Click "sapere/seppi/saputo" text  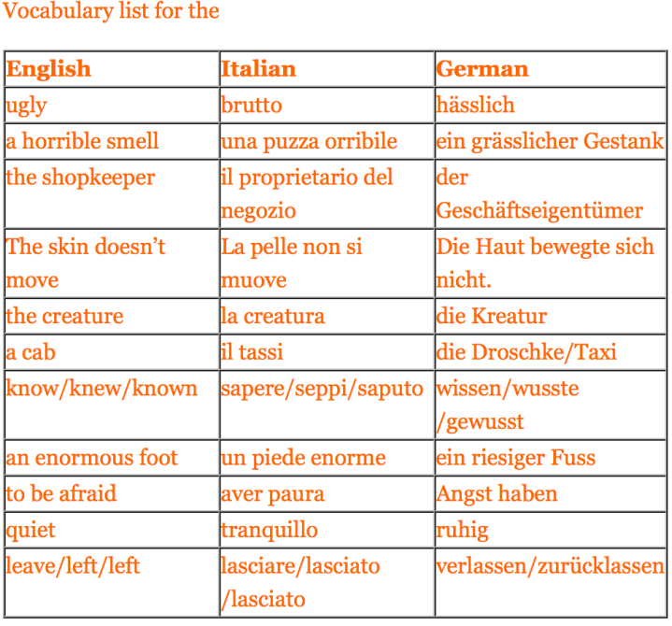pyautogui.click(x=322, y=389)
